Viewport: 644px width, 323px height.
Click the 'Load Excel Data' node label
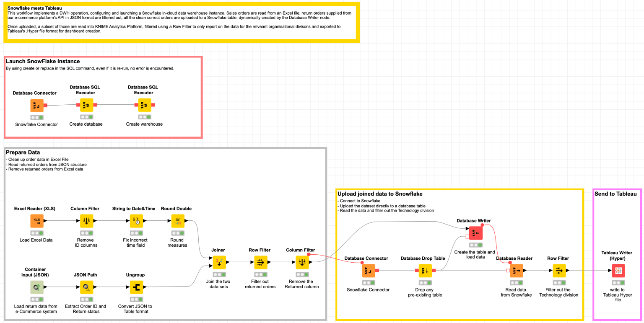click(x=36, y=240)
